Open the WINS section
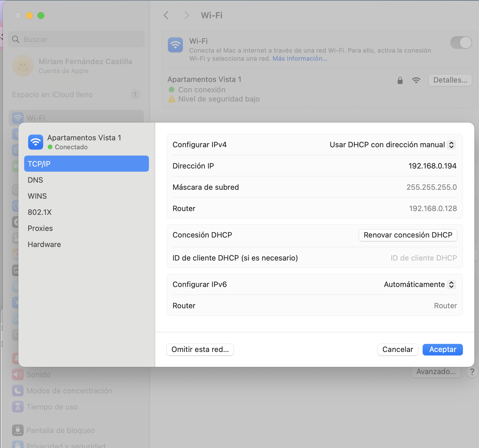 click(37, 196)
